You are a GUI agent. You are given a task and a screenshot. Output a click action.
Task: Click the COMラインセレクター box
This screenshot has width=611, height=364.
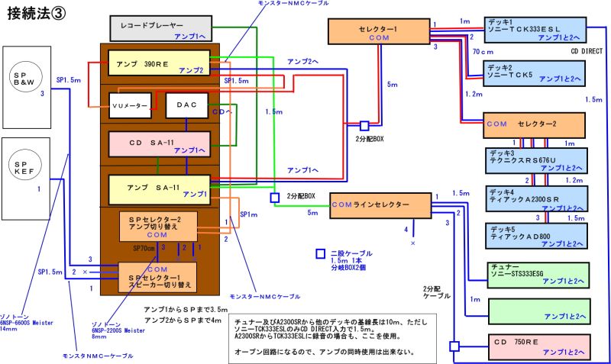(x=380, y=205)
